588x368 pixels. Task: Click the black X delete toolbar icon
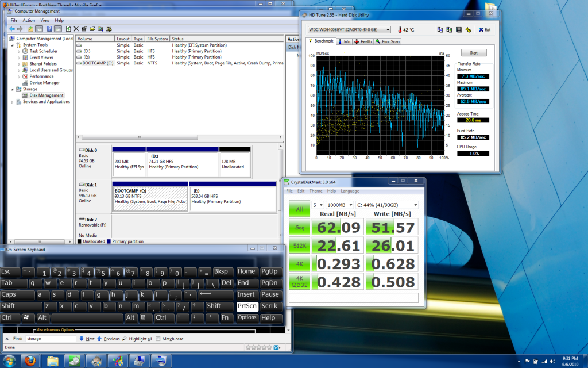tap(76, 29)
